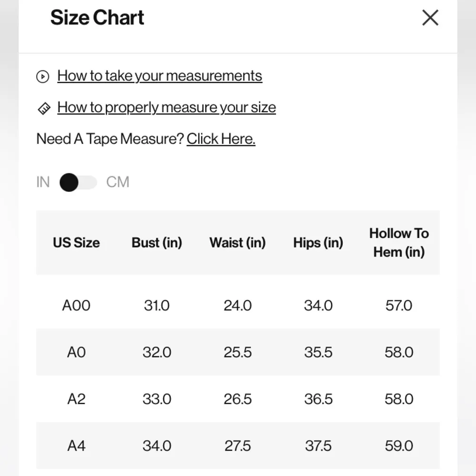
Task: Open How to take your measurements link
Action: pos(159,76)
